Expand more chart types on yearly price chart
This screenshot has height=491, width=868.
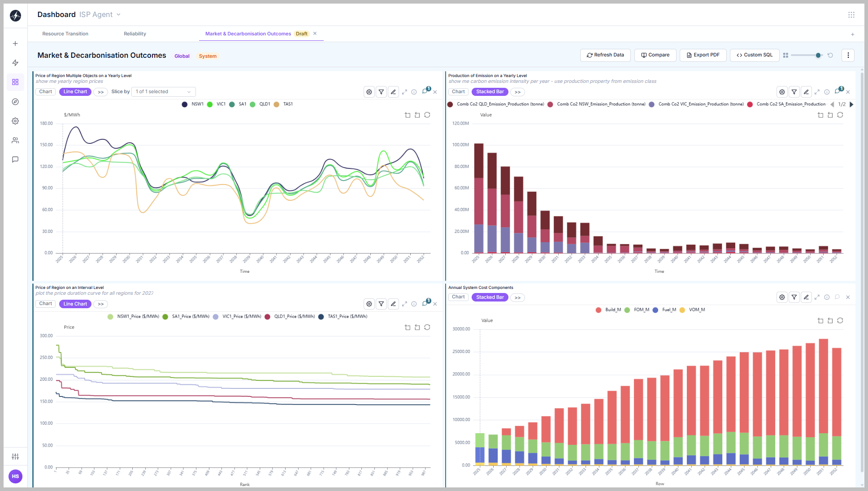coord(101,92)
